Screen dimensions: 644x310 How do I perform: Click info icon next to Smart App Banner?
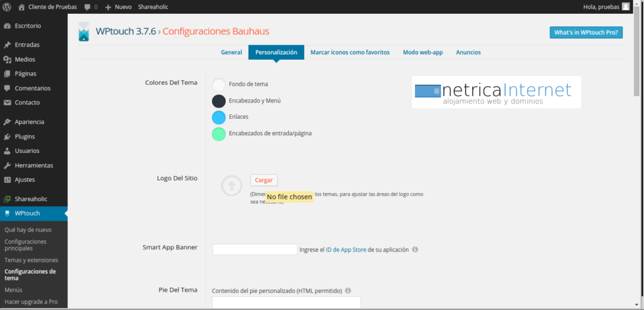tap(415, 250)
